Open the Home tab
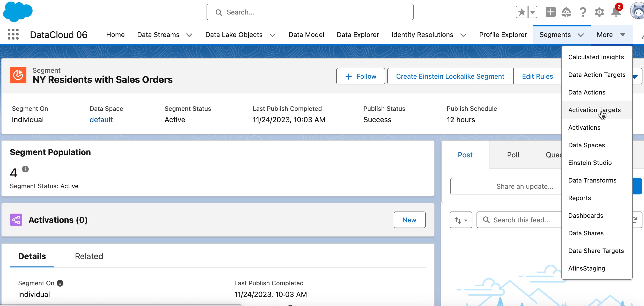 point(115,35)
